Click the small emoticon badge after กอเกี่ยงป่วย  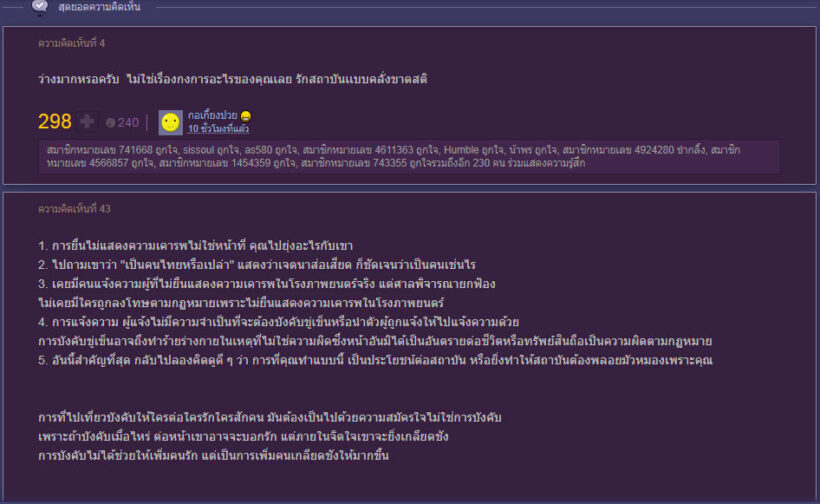coord(246,116)
